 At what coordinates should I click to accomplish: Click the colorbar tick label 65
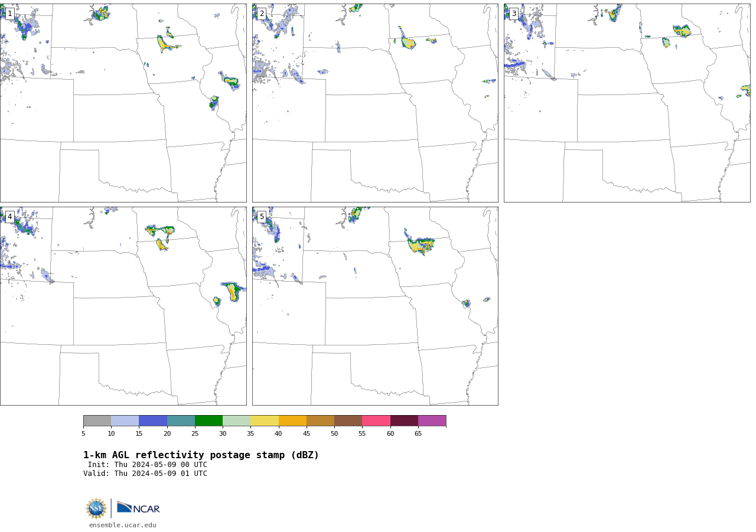click(x=418, y=434)
